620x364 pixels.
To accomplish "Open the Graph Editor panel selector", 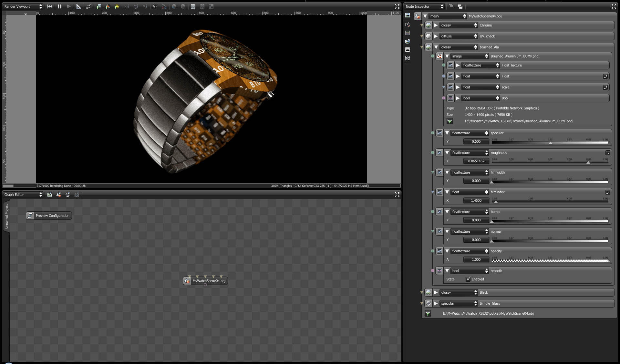I will 23,195.
